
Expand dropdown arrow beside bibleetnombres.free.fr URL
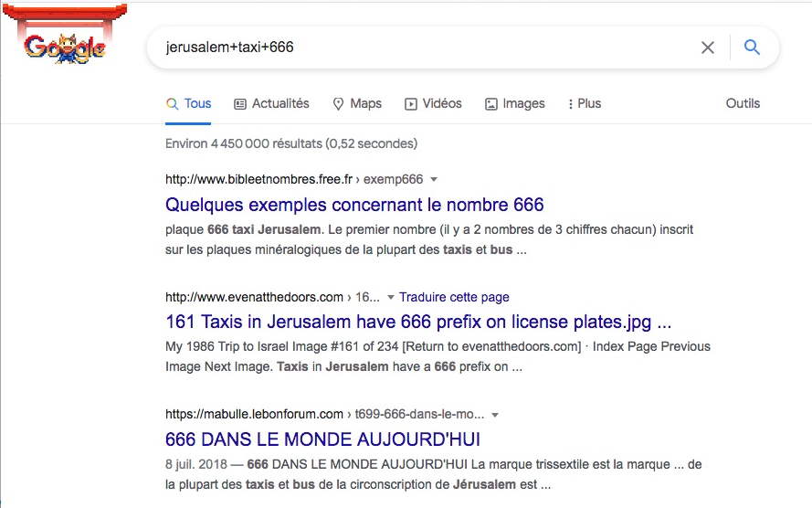[x=434, y=180]
